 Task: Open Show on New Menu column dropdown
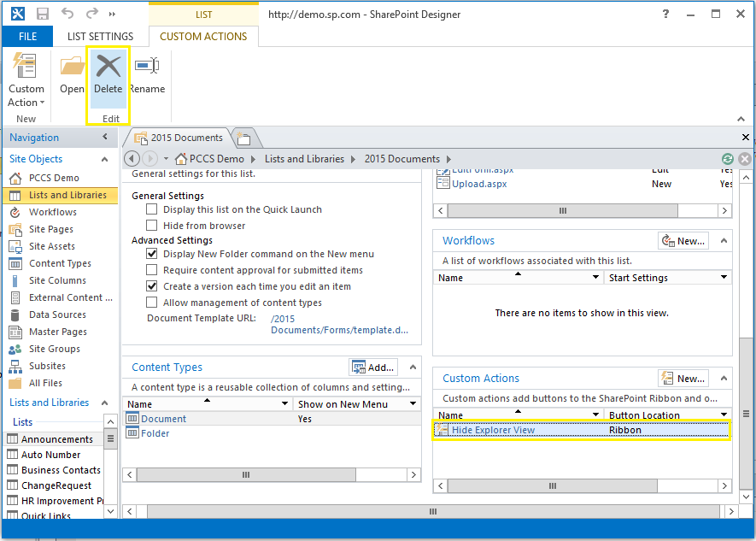[x=413, y=403]
